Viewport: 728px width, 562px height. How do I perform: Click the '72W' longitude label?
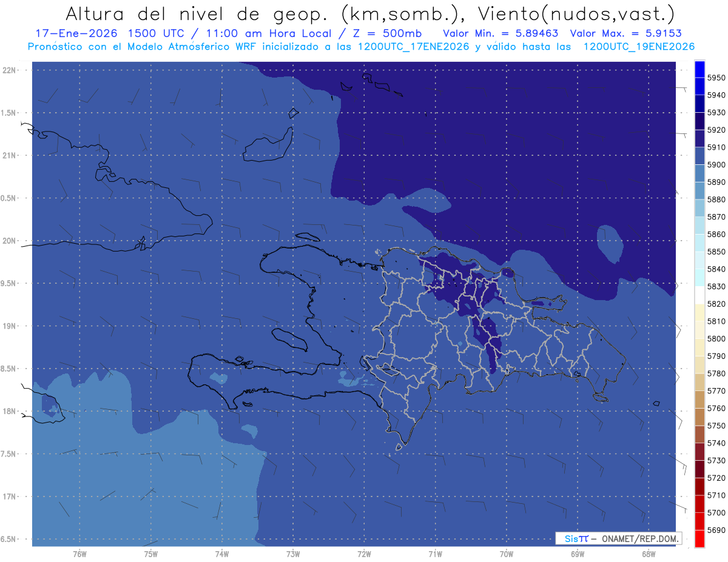point(364,554)
